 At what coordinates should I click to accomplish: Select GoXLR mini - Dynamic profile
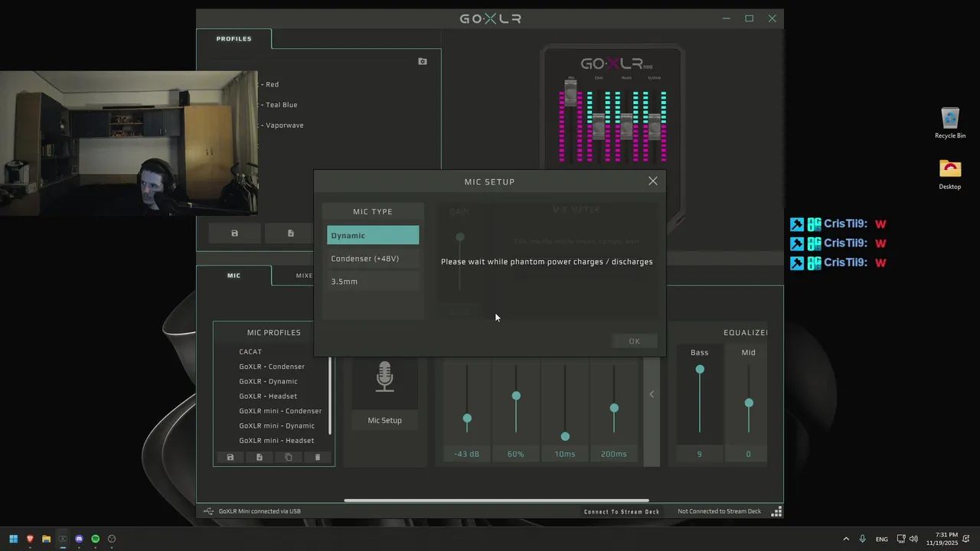pyautogui.click(x=276, y=425)
